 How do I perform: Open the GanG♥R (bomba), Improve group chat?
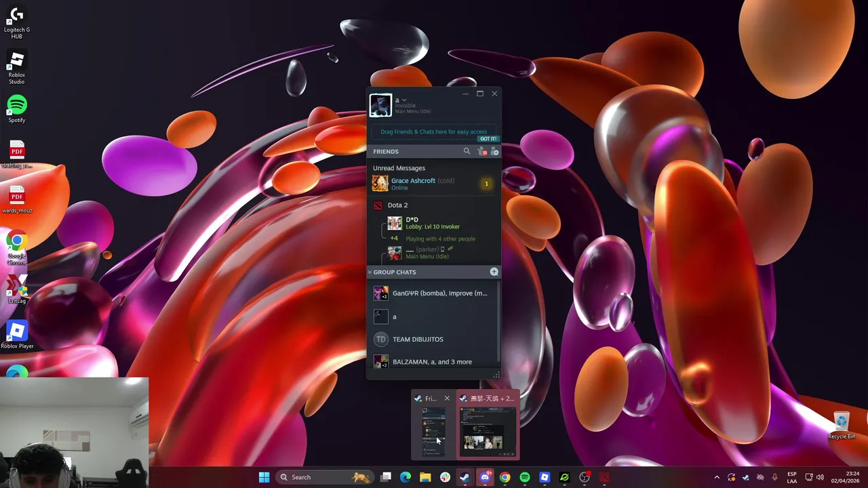tap(431, 293)
